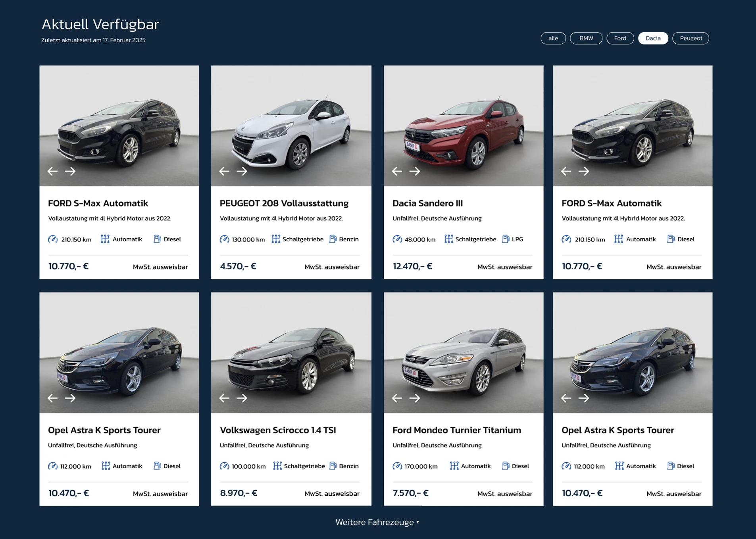The height and width of the screenshot is (539, 756).
Task: Go to previous photo of Dacia Sandero III
Action: (397, 171)
